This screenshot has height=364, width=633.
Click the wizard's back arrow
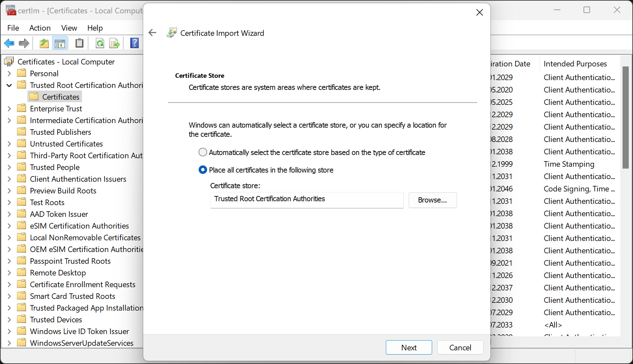click(152, 33)
